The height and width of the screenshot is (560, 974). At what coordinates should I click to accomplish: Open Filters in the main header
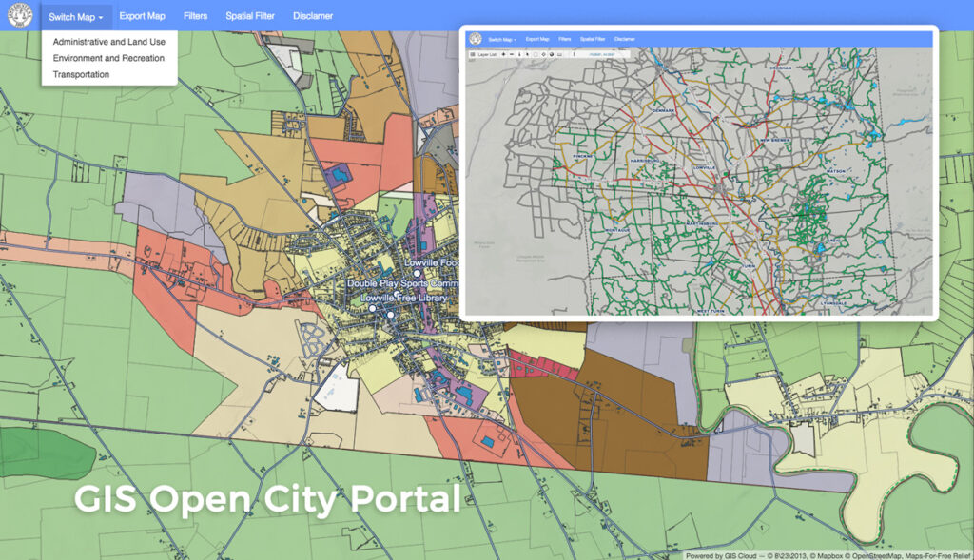[195, 16]
